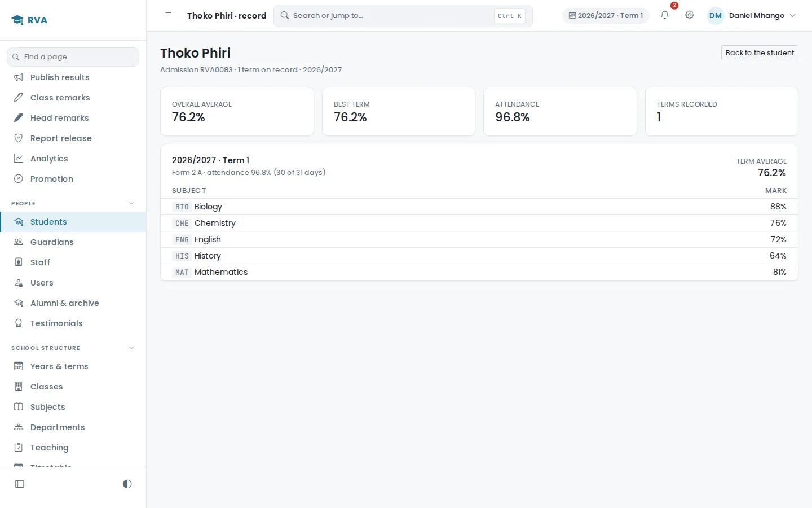
Task: Click the Thoko Phiri page heading
Action: tap(196, 53)
